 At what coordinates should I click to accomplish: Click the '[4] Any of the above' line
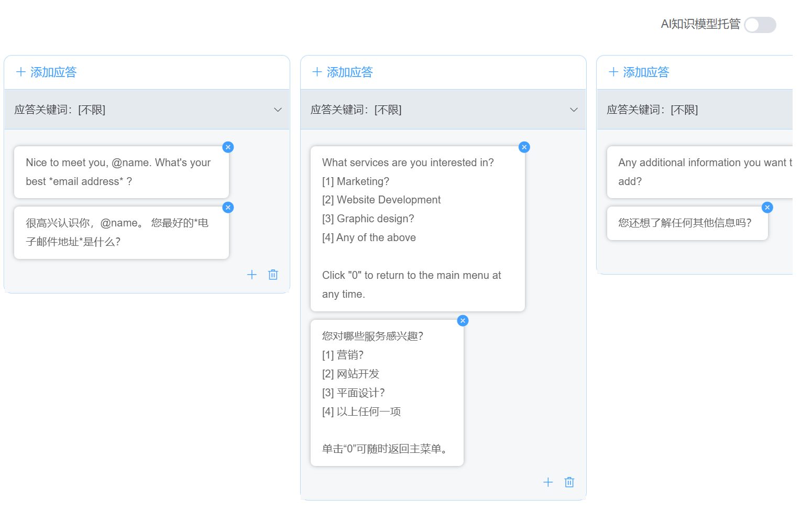coord(369,237)
